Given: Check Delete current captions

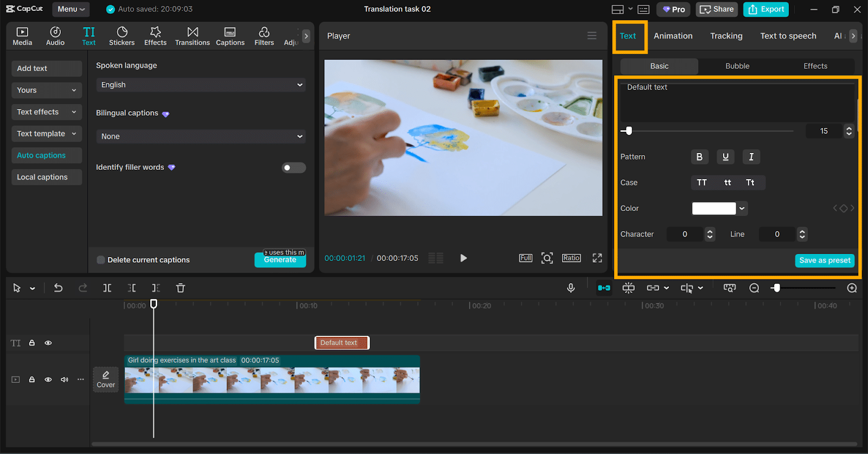Looking at the screenshot, I should coord(101,260).
